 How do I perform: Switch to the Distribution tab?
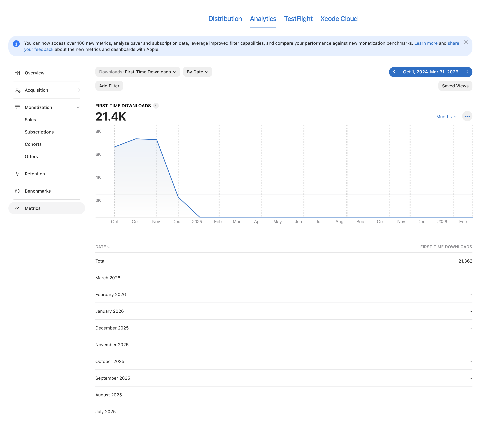(225, 19)
